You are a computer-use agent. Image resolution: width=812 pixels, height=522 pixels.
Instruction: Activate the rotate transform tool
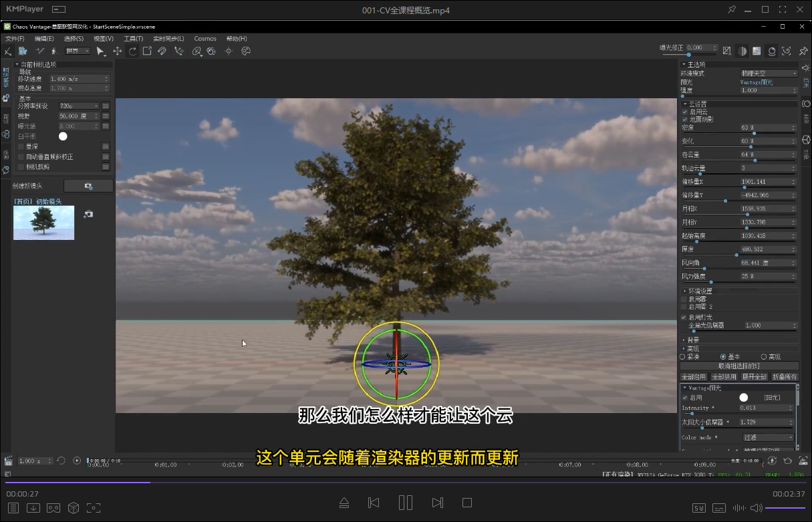tap(132, 51)
